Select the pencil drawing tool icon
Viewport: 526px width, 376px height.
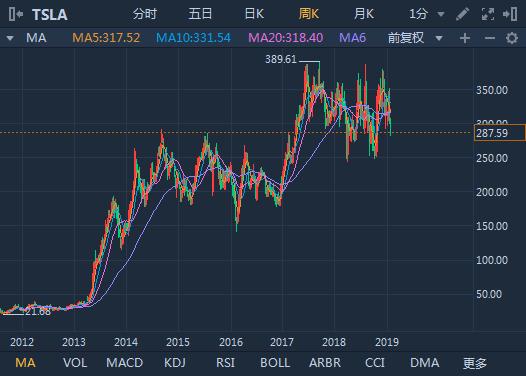(463, 14)
